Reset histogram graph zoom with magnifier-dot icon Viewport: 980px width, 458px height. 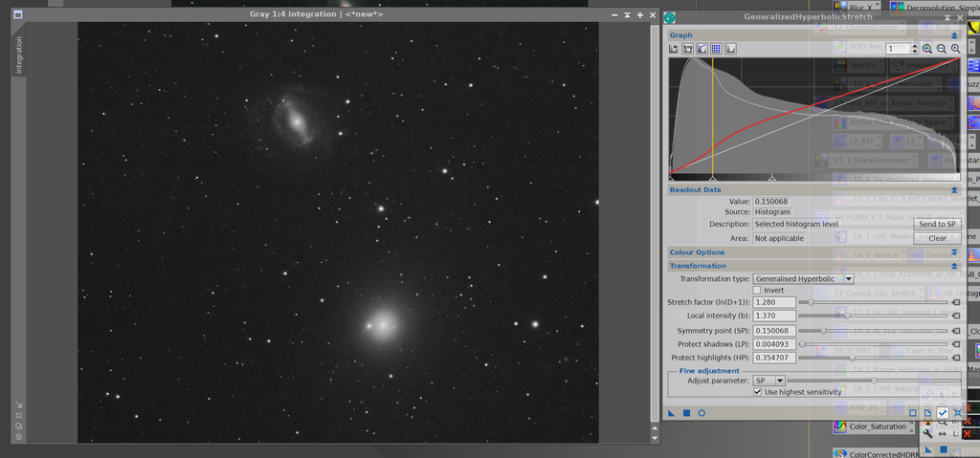tap(955, 49)
